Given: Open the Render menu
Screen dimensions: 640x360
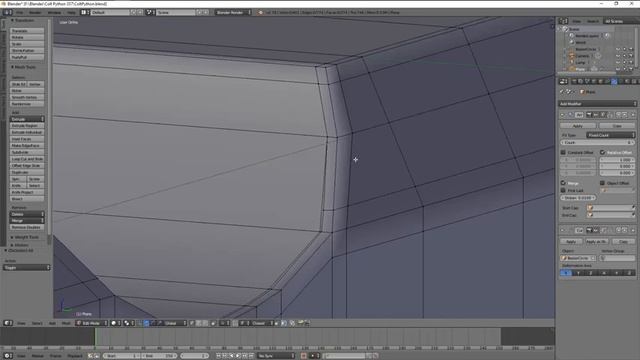Looking at the screenshot, I should (35, 13).
